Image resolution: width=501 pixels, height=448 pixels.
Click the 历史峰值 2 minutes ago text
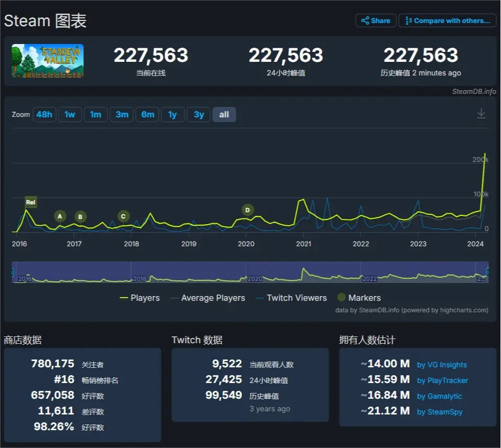[420, 73]
